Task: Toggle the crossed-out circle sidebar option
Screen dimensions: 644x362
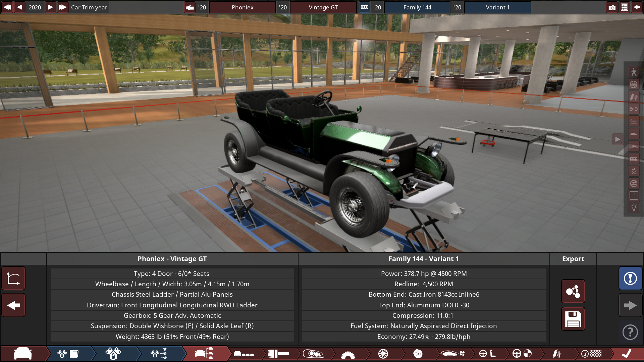Action: tap(634, 183)
